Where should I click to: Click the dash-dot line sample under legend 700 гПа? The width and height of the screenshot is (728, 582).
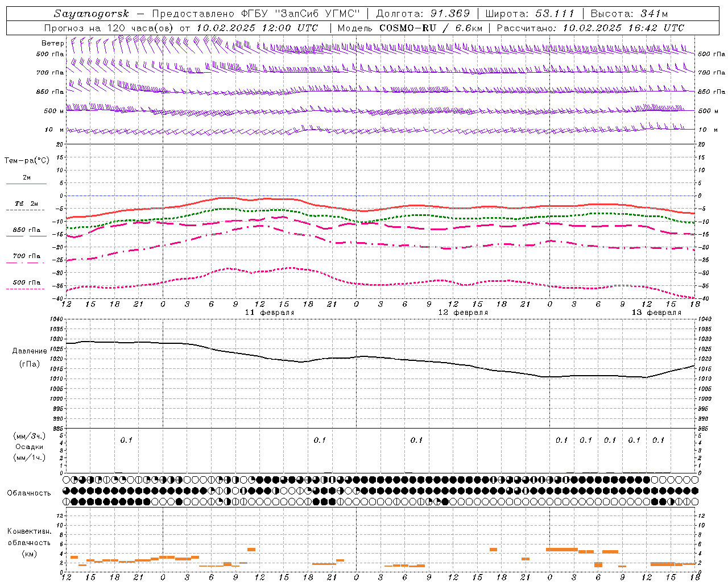(x=25, y=262)
